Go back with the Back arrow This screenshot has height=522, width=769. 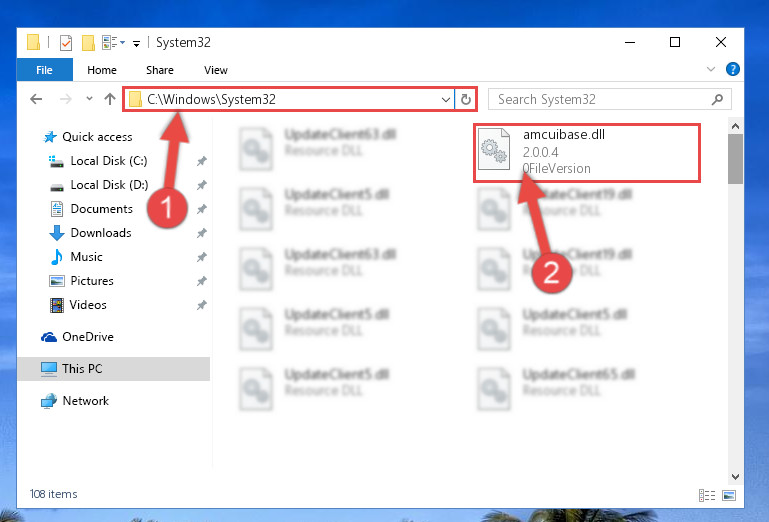tap(36, 99)
